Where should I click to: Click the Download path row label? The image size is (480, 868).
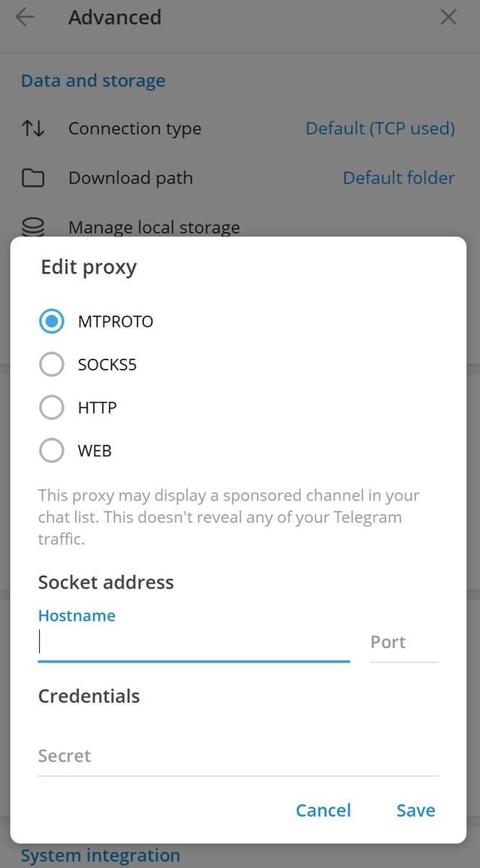(x=131, y=178)
